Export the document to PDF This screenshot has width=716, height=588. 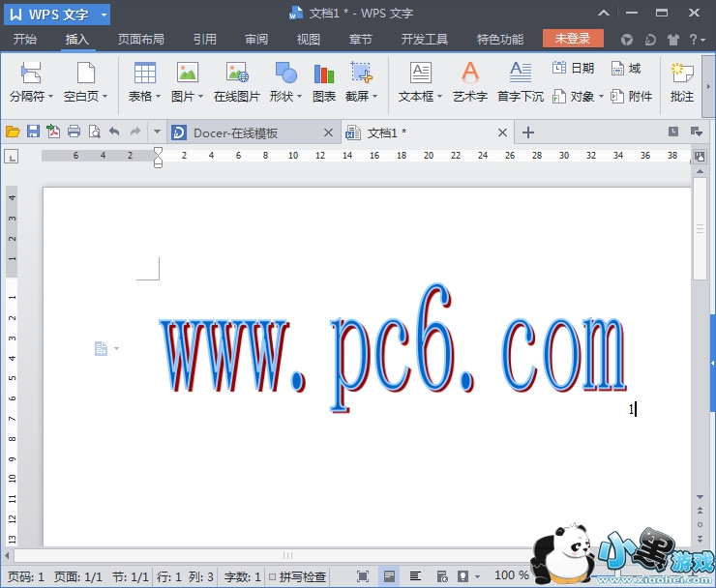53,132
